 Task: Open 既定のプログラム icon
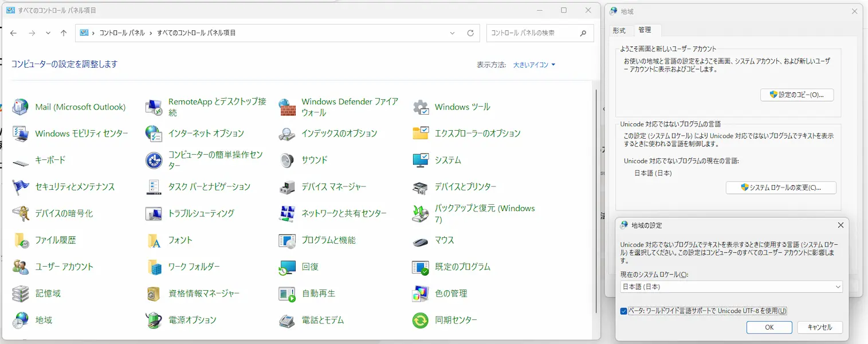421,267
